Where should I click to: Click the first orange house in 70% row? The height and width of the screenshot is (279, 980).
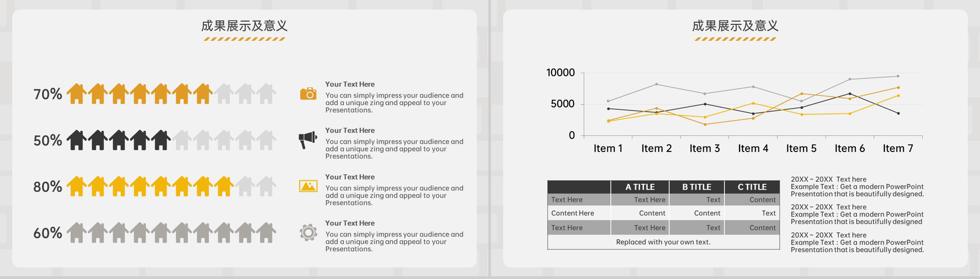pyautogui.click(x=77, y=93)
